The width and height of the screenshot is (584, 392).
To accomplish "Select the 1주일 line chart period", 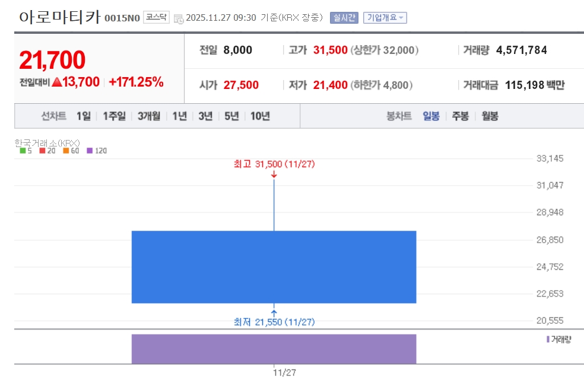I will click(x=114, y=116).
